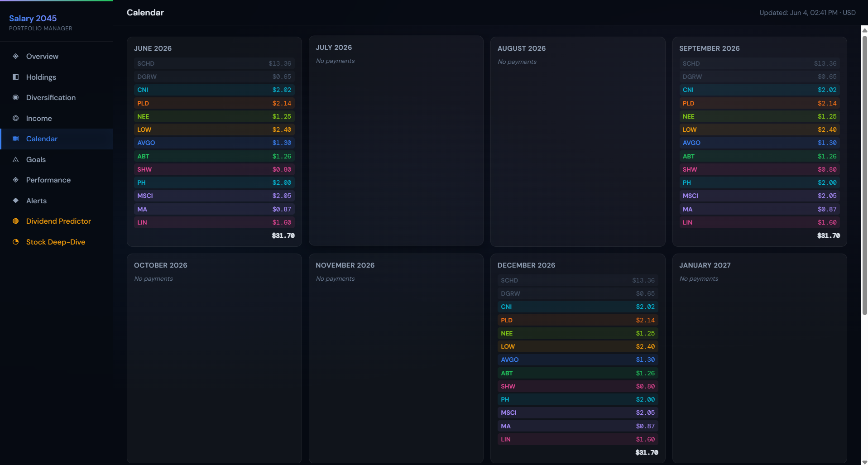
Task: Select the SCHD row in September 2026
Action: [759, 63]
